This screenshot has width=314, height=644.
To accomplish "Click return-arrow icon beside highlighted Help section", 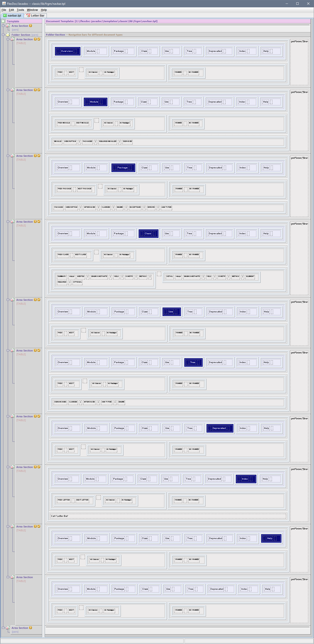I will click(39, 527).
